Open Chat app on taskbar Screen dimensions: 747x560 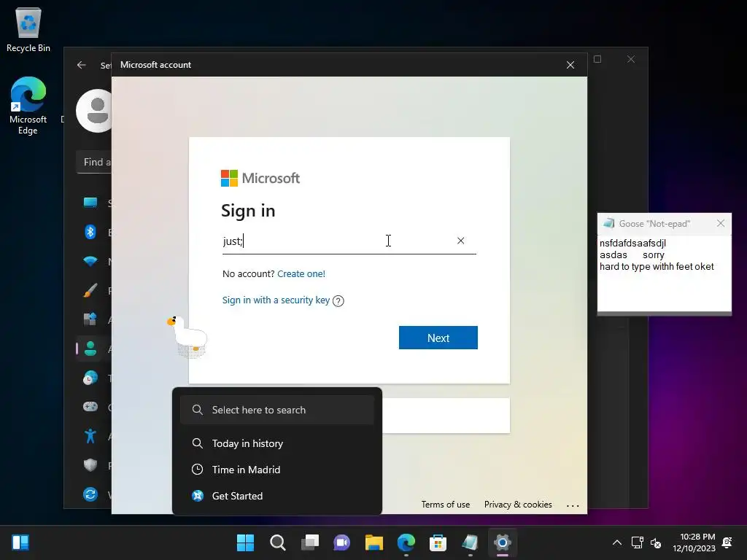click(341, 542)
